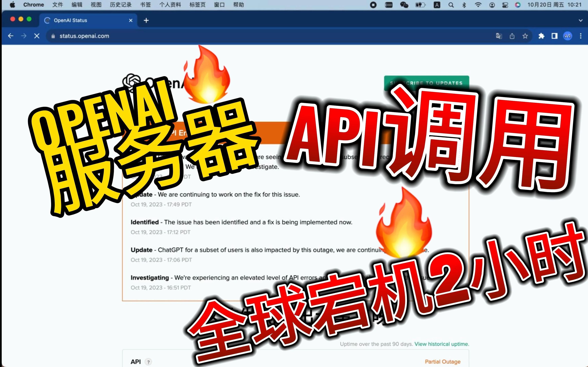Expand the tab search chevron
The width and height of the screenshot is (588, 367).
[581, 20]
